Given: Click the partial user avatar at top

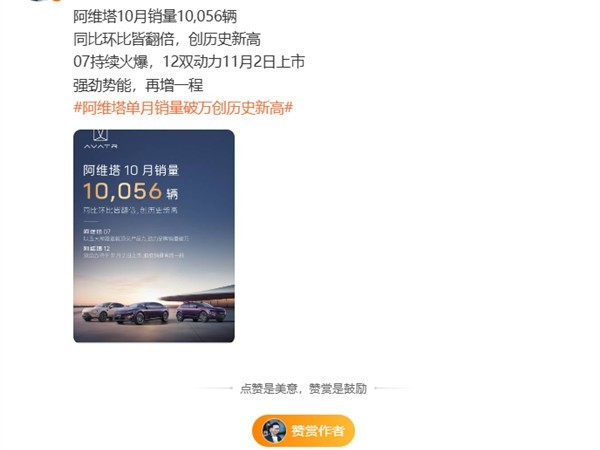Looking at the screenshot, I should click(45, 1).
